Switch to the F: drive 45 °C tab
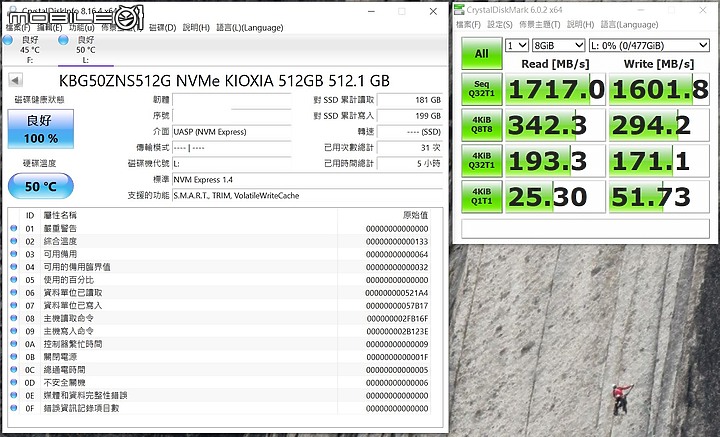This screenshot has width=720, height=437. point(28,50)
